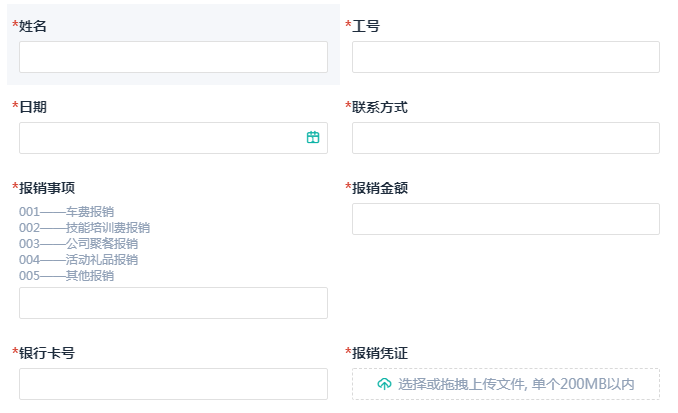This screenshot has height=413, width=678.
Task: Click the 报销事项 input box
Action: pos(173,303)
